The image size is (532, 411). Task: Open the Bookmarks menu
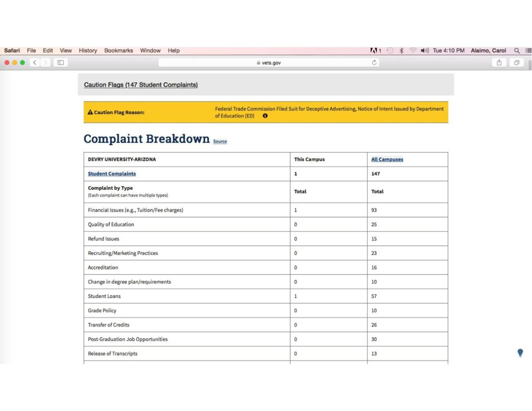[x=118, y=51]
